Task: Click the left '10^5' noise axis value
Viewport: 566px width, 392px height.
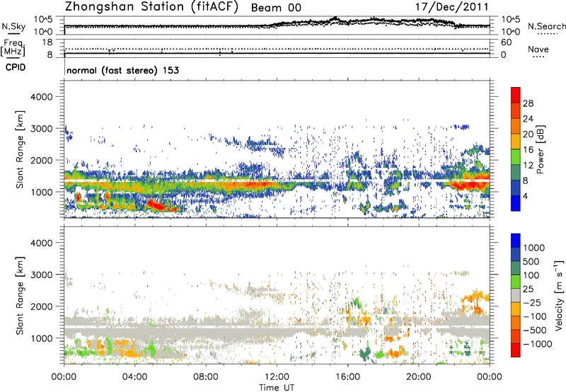Action: coord(43,19)
